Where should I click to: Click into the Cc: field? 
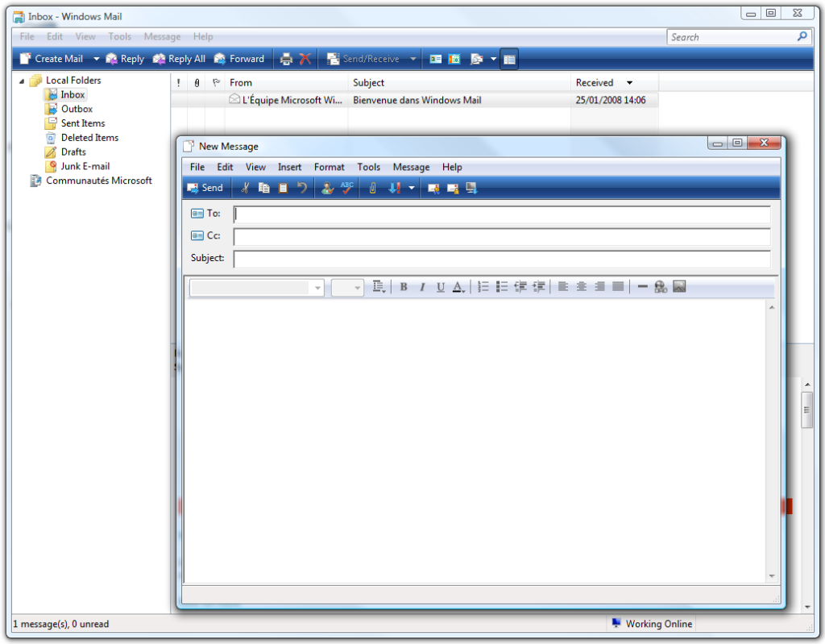(502, 236)
